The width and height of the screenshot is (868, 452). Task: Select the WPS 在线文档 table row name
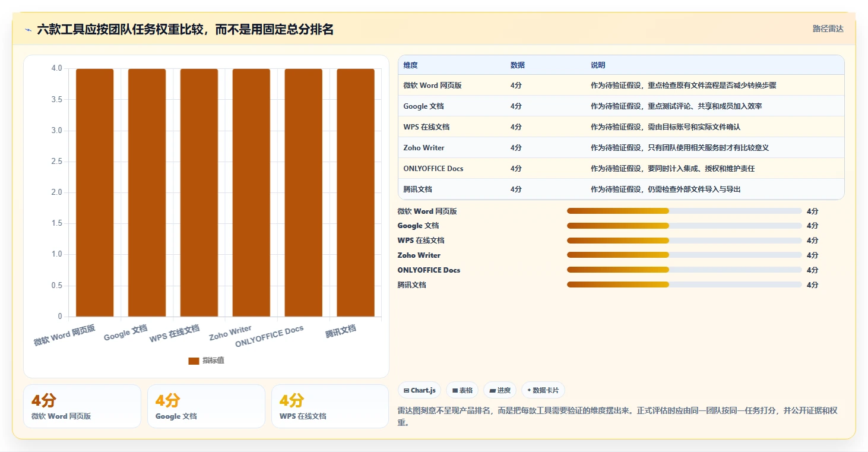[x=426, y=127]
